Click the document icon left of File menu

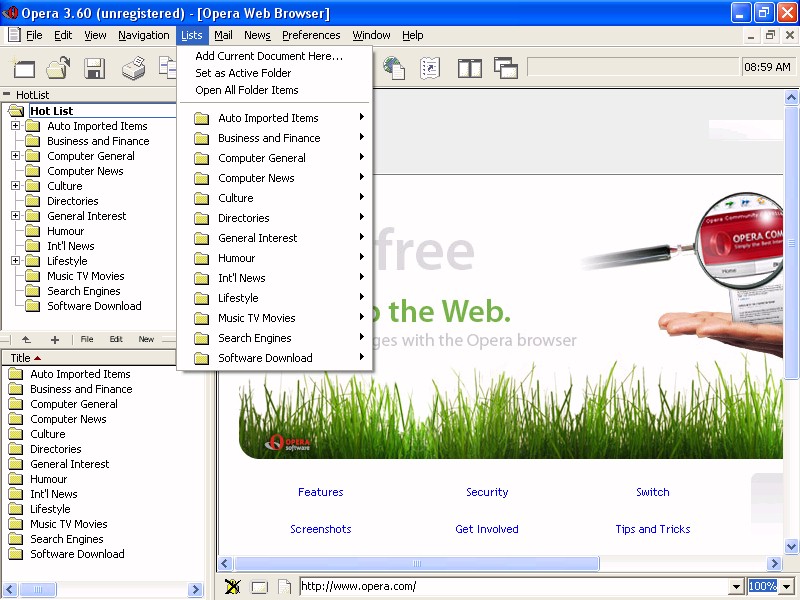[14, 35]
